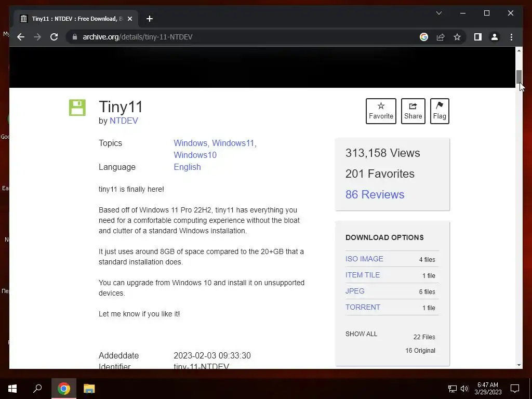Close the Tiny11 browser tab
Image resolution: width=532 pixels, height=399 pixels.
(129, 19)
